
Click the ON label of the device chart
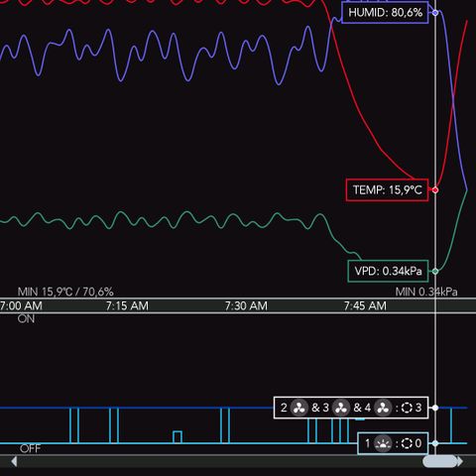[x=26, y=319]
